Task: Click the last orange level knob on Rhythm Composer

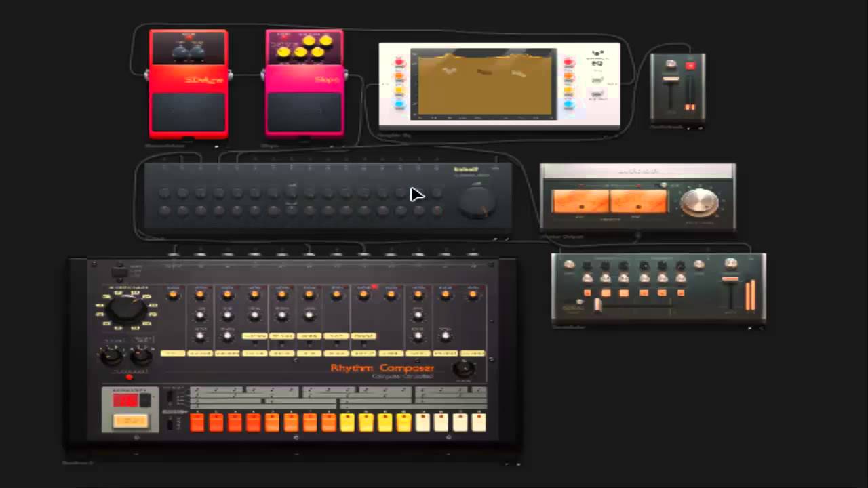Action: click(x=473, y=294)
